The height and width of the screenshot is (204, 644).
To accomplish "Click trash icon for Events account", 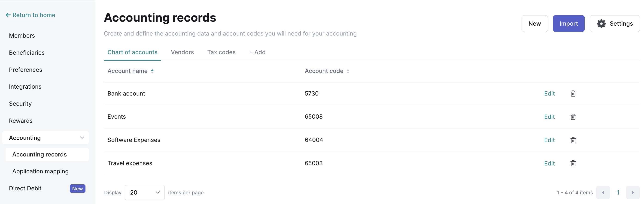I will pyautogui.click(x=573, y=117).
